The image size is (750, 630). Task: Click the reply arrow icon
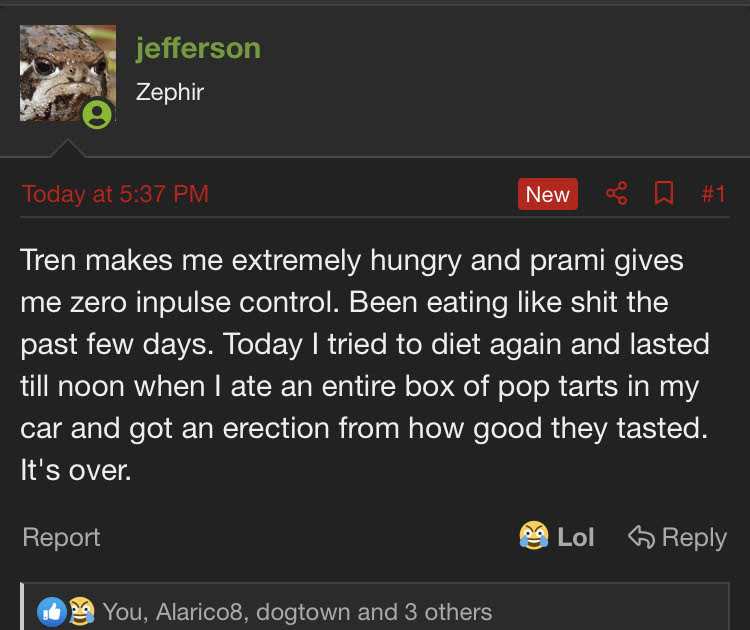pos(640,537)
